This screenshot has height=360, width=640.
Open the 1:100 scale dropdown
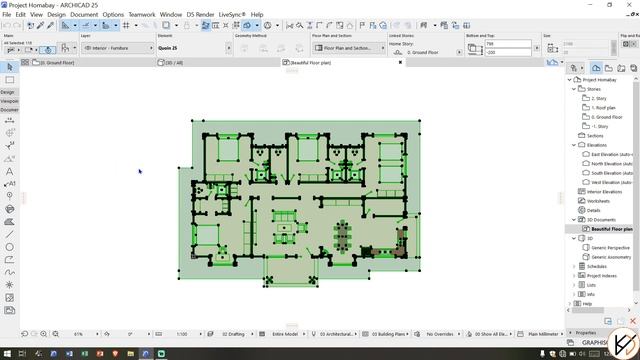200,334
